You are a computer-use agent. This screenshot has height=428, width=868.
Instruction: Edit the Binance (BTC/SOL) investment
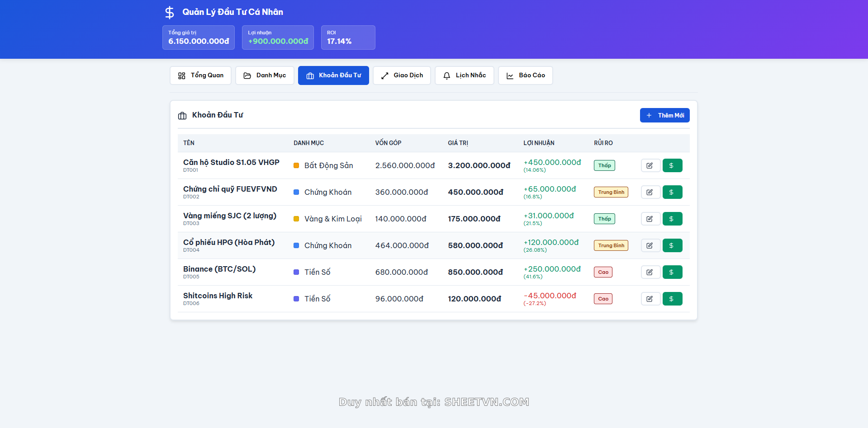pyautogui.click(x=650, y=272)
